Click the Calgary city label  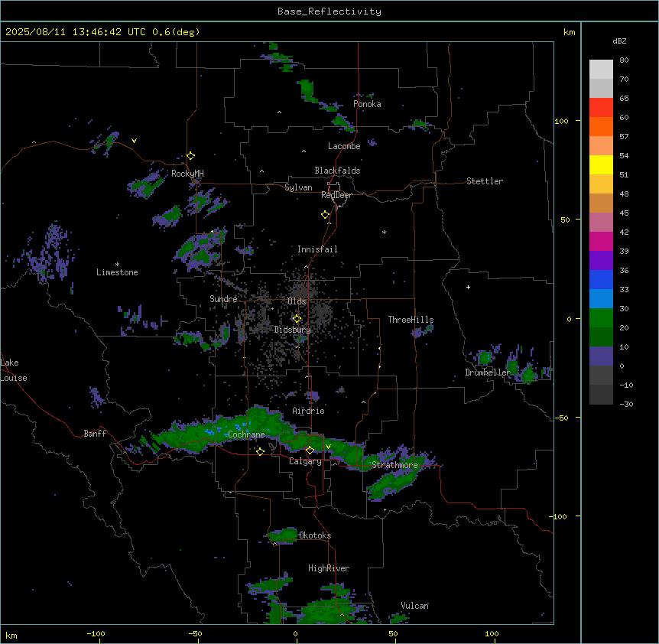coord(305,461)
